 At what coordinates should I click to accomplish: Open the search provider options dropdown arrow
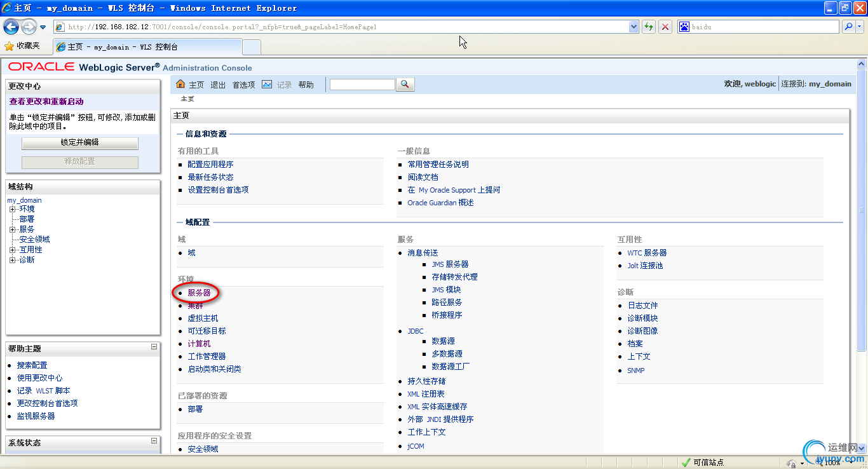860,27
